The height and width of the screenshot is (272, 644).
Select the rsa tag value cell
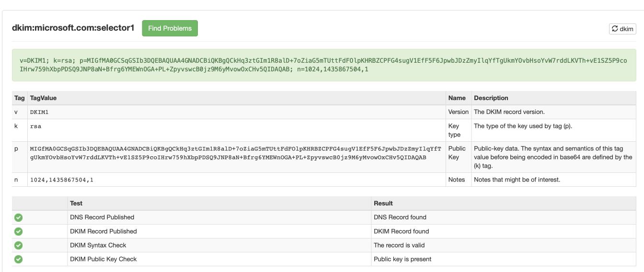point(237,130)
